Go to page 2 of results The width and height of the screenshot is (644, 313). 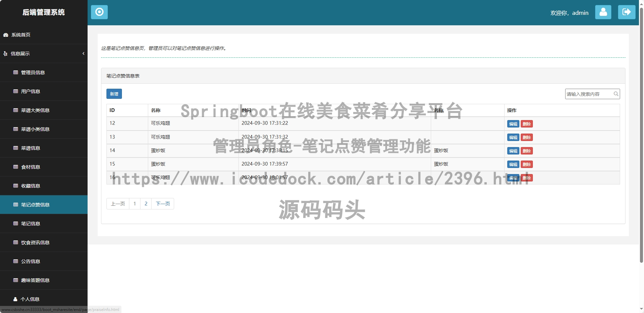(146, 204)
